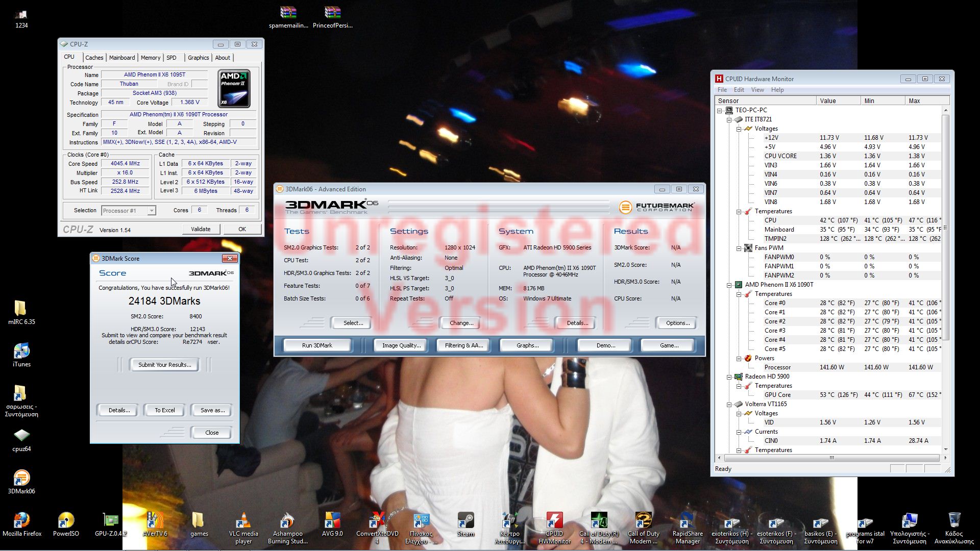Open the mIRC 6.35 desktop folder

pos(21,312)
